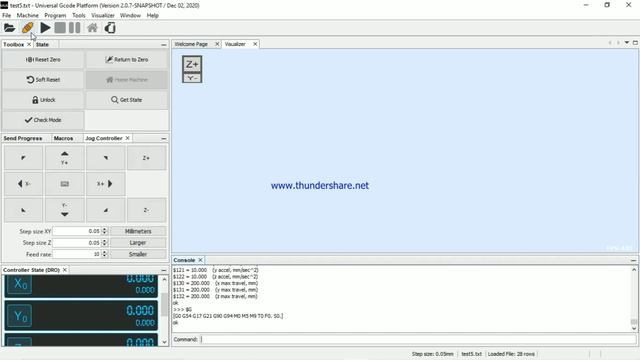Minimize the Console panel

pyautogui.click(x=633, y=260)
